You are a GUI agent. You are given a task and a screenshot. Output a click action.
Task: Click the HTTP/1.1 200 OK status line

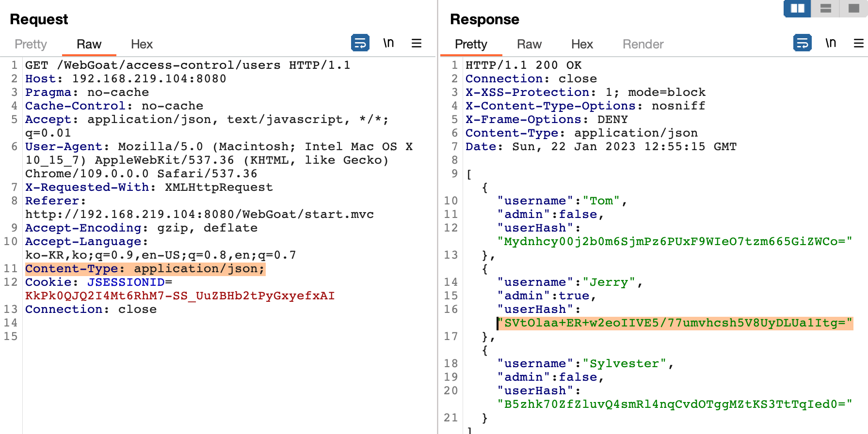[x=523, y=65]
